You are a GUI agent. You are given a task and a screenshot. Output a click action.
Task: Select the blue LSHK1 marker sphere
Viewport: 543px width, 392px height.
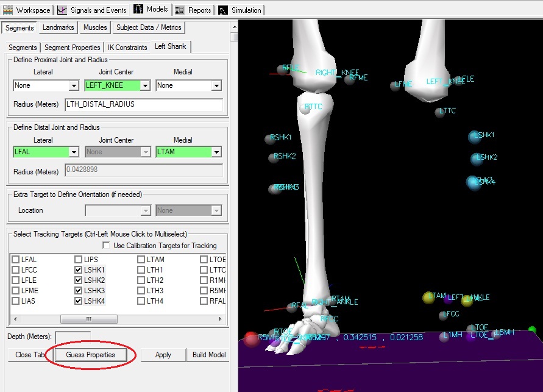tap(474, 137)
